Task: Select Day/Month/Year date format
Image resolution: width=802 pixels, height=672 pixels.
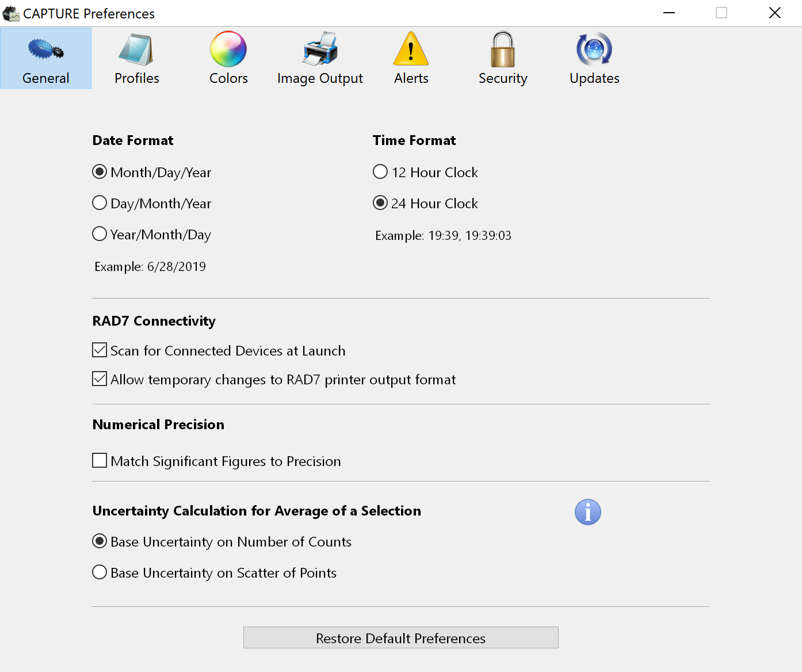Action: pyautogui.click(x=100, y=203)
